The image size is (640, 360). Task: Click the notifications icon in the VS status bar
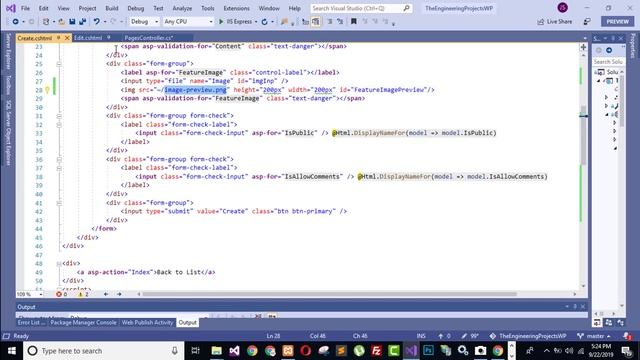627,336
